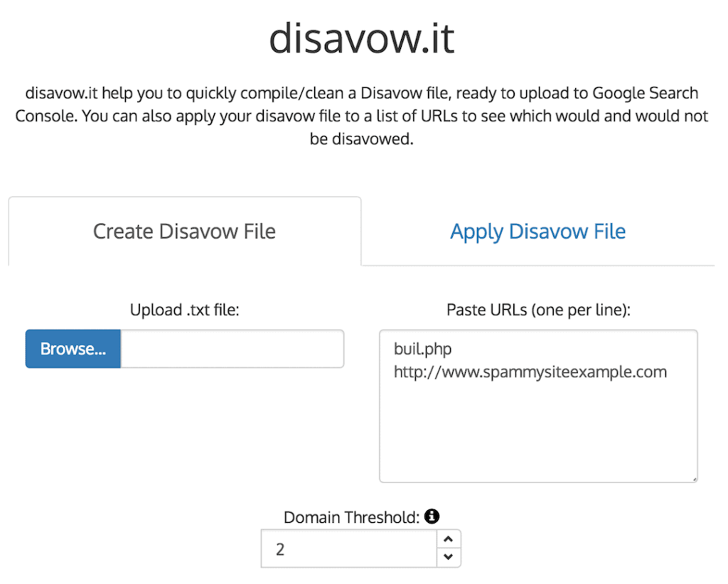Click the 'Upload .txt file:' label

185,310
